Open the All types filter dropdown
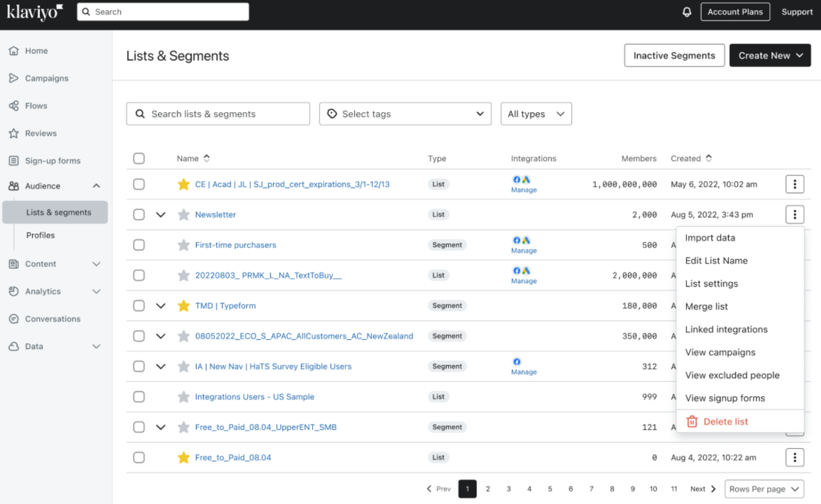 (x=536, y=114)
